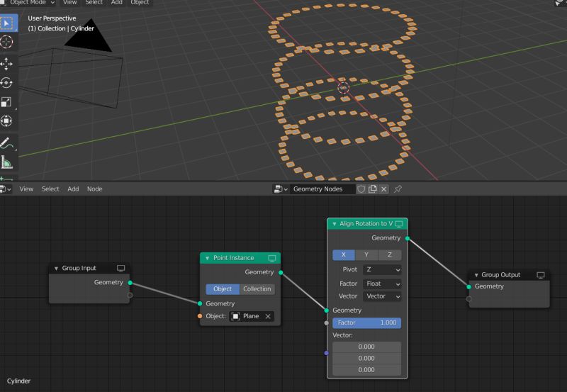Screen dimensions: 567x392
Task: Open View menu in node editor
Action: pyautogui.click(x=26, y=189)
